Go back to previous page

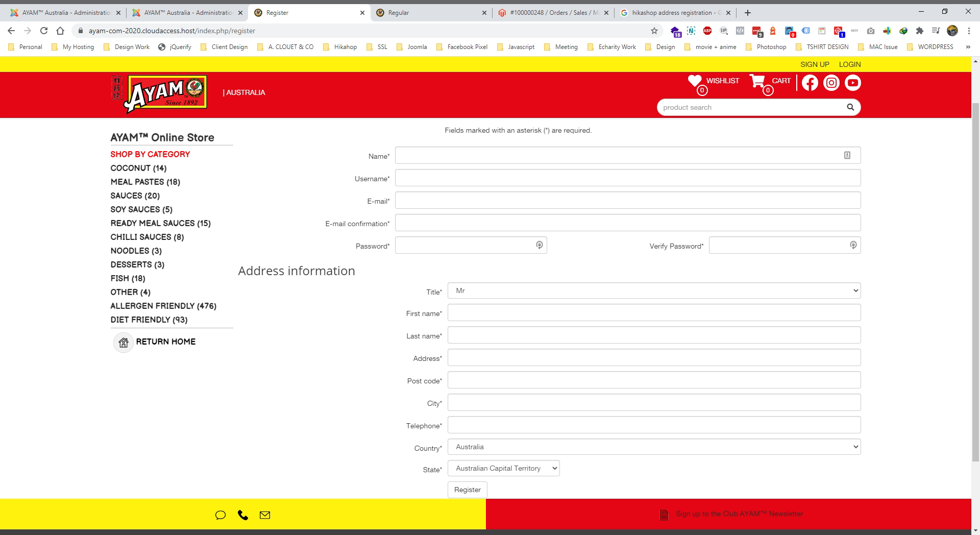pyautogui.click(x=11, y=31)
